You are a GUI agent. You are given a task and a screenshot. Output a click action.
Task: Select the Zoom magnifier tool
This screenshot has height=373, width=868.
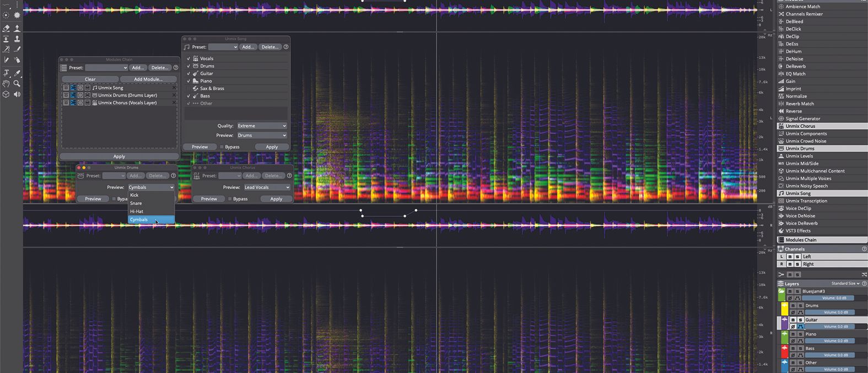pyautogui.click(x=17, y=83)
